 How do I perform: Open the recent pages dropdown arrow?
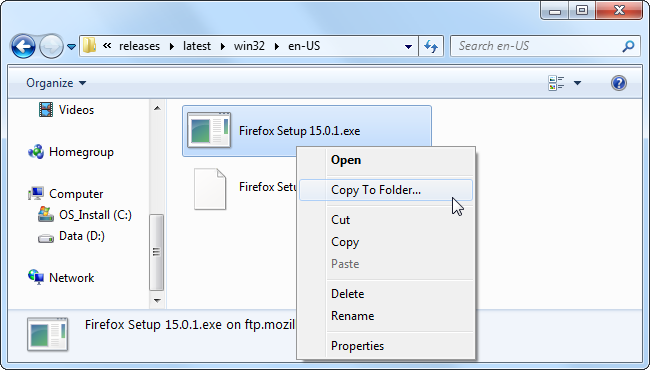coord(71,47)
